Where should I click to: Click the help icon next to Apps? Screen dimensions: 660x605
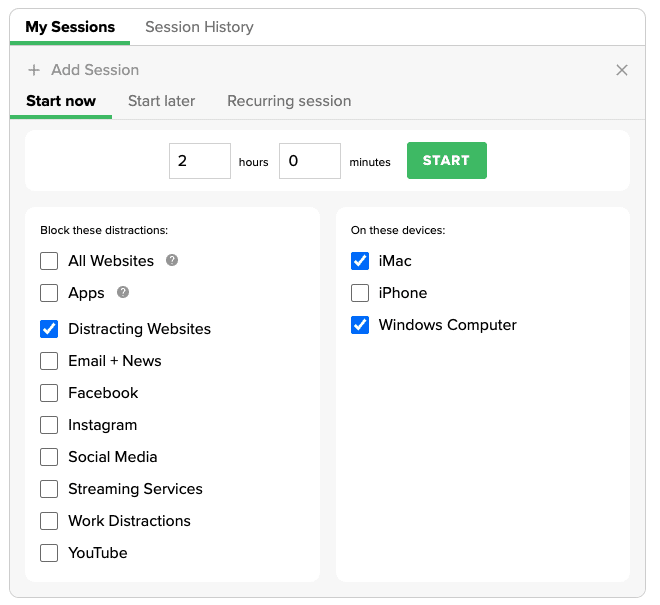(x=123, y=293)
